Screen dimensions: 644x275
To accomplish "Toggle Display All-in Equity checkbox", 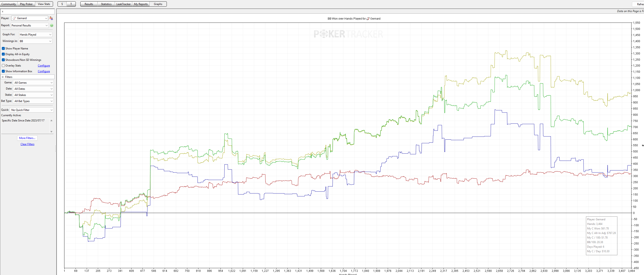I will tap(3, 54).
